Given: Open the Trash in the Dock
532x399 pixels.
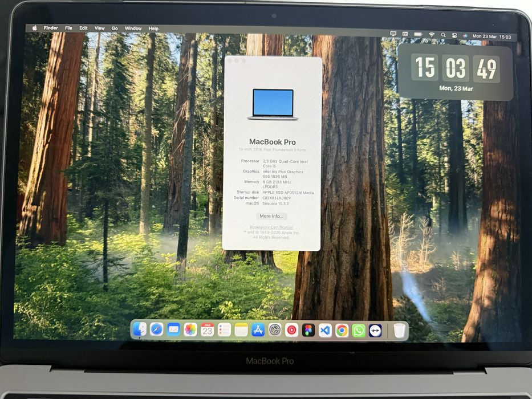Looking at the screenshot, I should coord(399,331).
